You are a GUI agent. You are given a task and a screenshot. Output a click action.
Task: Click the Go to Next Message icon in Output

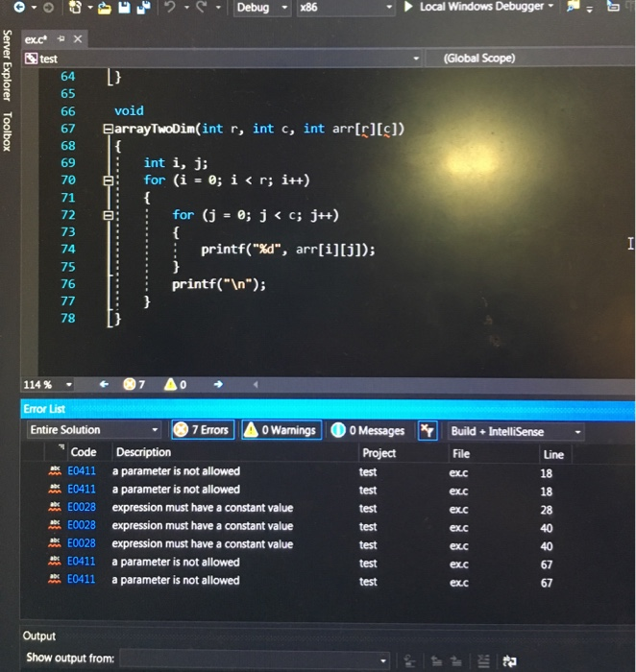pyautogui.click(x=456, y=660)
